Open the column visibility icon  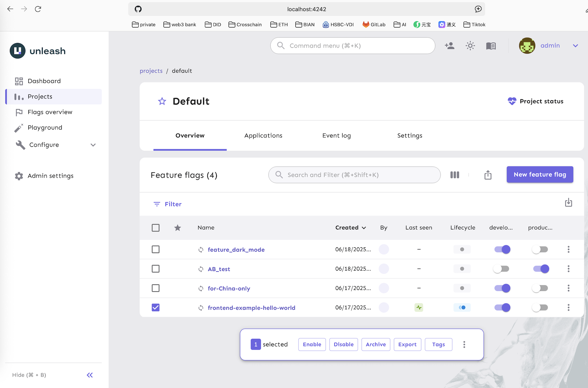(455, 175)
